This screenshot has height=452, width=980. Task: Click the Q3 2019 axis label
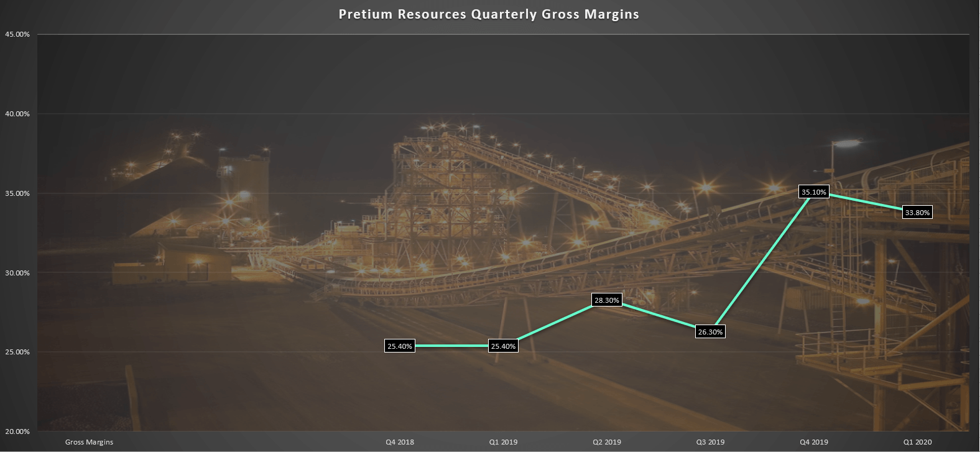711,442
